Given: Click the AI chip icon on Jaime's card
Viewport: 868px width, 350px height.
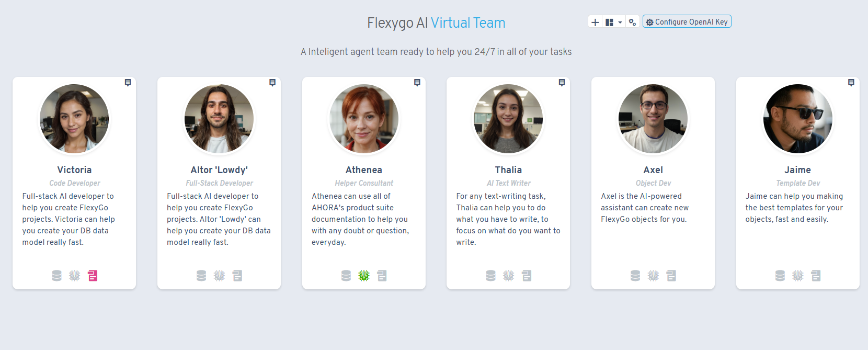Looking at the screenshot, I should (x=798, y=276).
